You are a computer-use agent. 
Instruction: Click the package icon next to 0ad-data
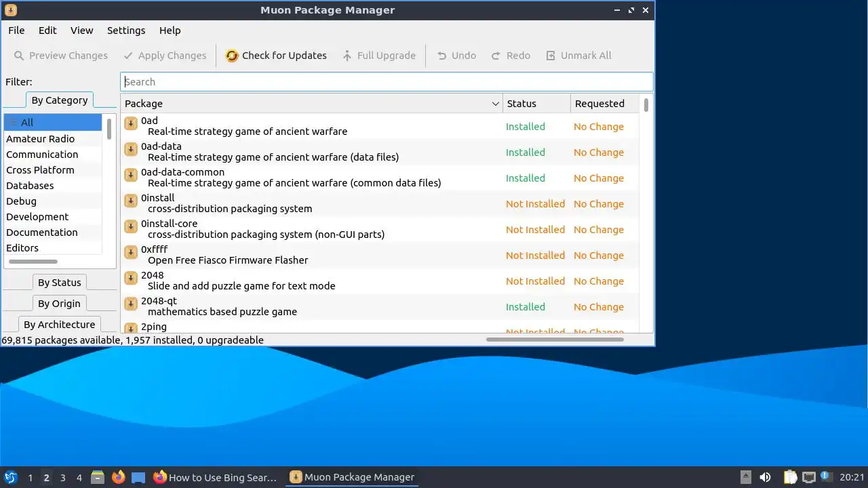[131, 149]
